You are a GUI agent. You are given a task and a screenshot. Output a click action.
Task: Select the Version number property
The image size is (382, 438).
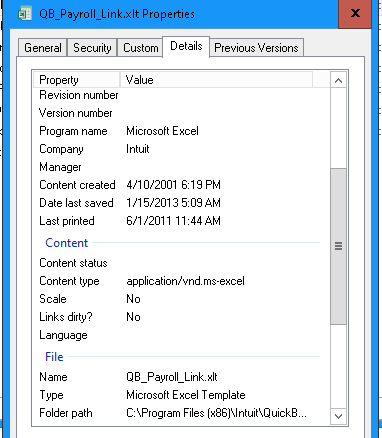click(x=76, y=113)
